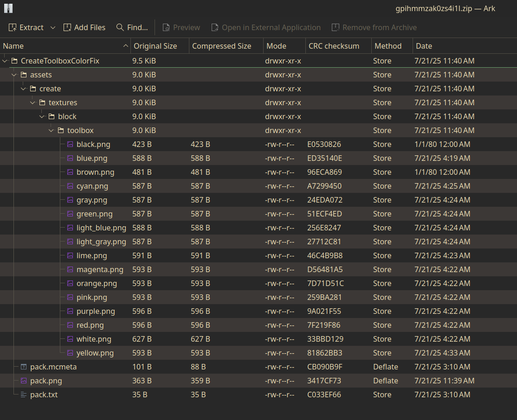Collapse the CreateToolboxColorFix folder
Screen dimensions: 517x420
pos(5,61)
